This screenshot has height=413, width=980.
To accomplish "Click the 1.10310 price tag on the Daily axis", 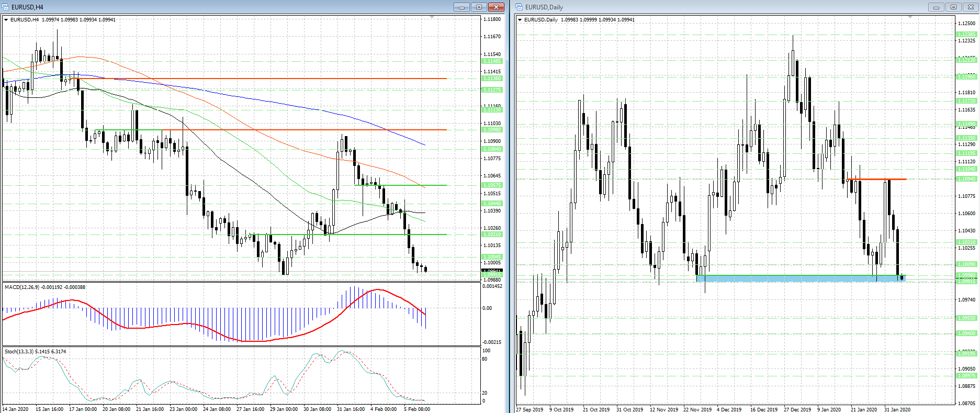I will click(x=966, y=242).
